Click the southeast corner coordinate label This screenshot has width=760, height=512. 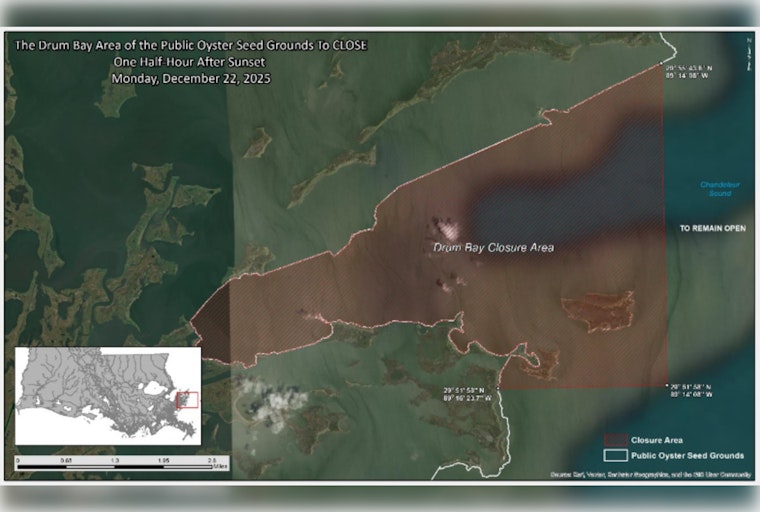[691, 390]
